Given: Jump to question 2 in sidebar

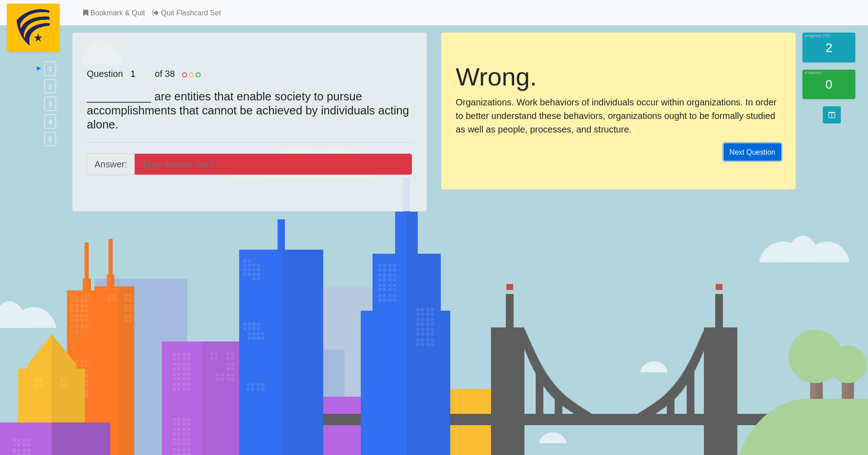Looking at the screenshot, I should pyautogui.click(x=50, y=86).
